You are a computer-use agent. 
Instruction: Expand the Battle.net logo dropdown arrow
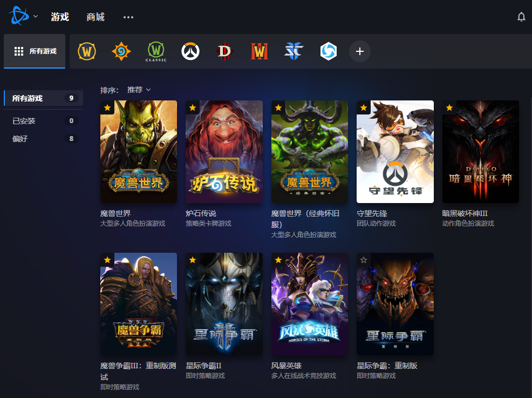(36, 16)
